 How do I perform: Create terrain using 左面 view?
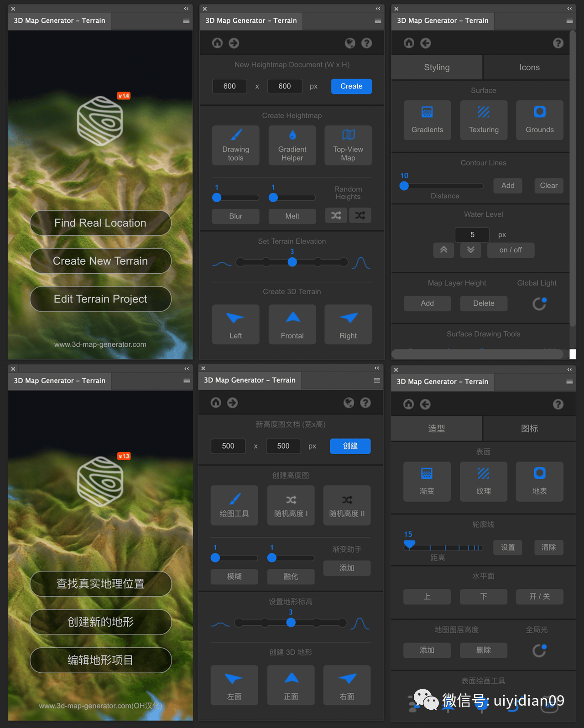[235, 685]
